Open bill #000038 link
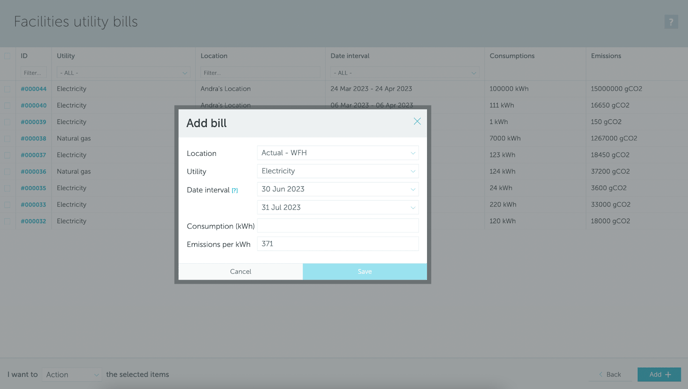Screen dimensions: 688x389 (33, 139)
